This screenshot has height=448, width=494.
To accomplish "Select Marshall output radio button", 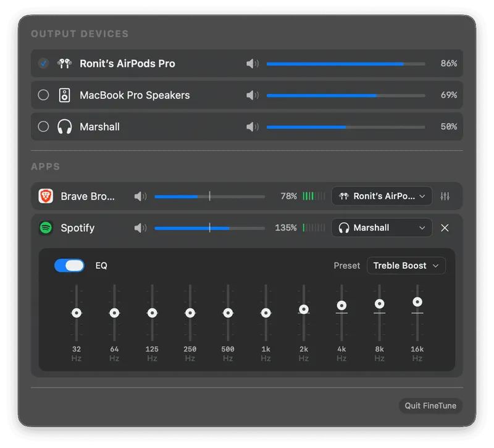I will point(43,127).
